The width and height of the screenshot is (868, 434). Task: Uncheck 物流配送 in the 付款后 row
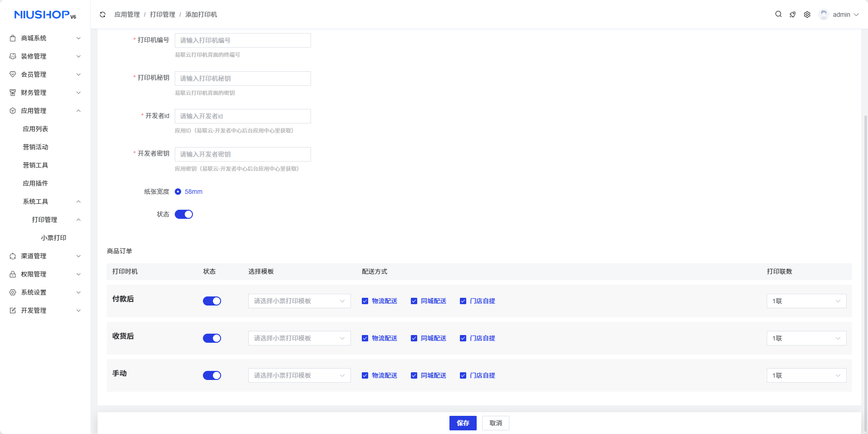pos(365,301)
